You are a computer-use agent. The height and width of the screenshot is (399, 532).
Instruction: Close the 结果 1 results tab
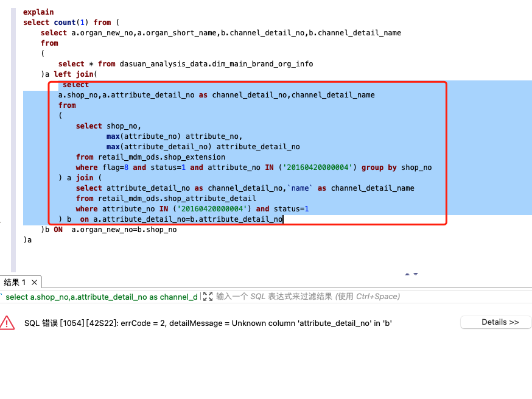click(33, 282)
